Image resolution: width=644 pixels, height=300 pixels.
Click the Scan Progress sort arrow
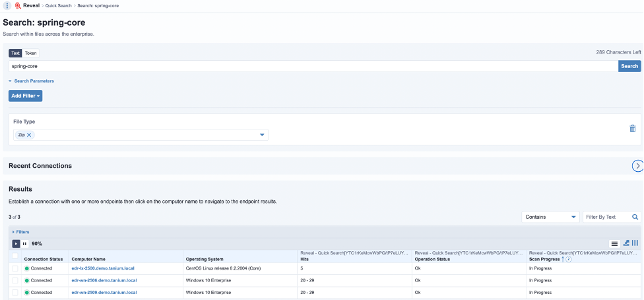563,259
